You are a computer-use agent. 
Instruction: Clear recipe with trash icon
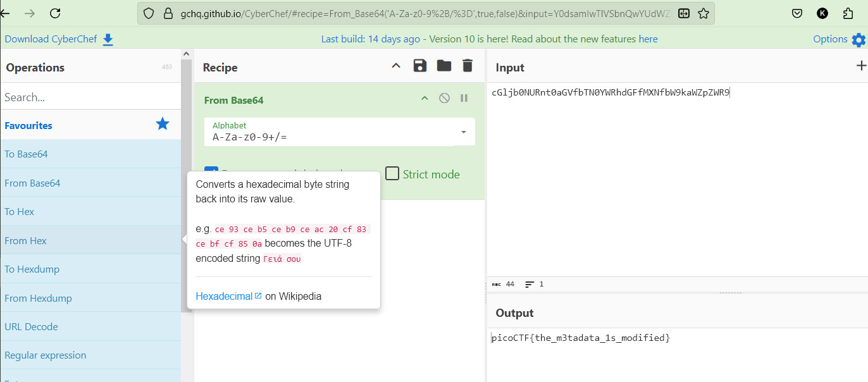pyautogui.click(x=468, y=66)
